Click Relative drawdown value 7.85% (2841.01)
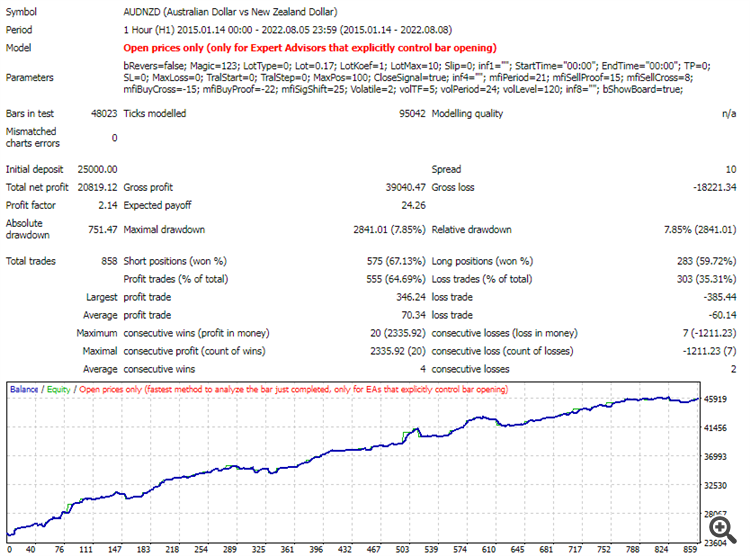 pos(700,230)
